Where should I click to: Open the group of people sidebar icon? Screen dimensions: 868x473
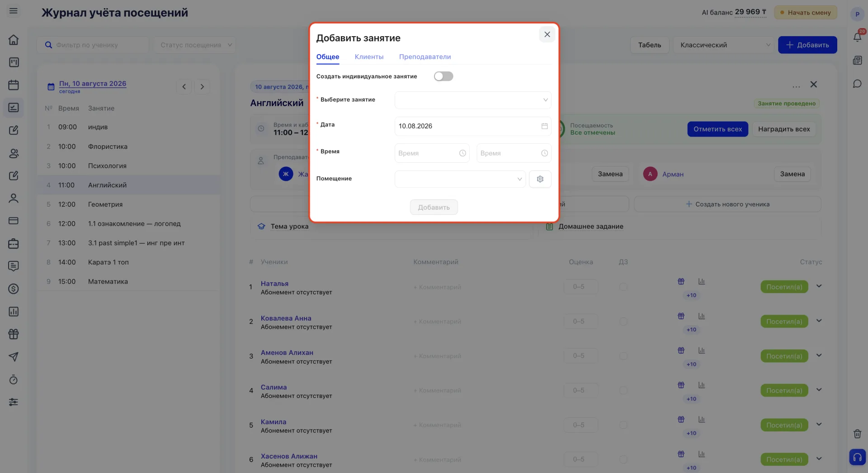pyautogui.click(x=14, y=153)
